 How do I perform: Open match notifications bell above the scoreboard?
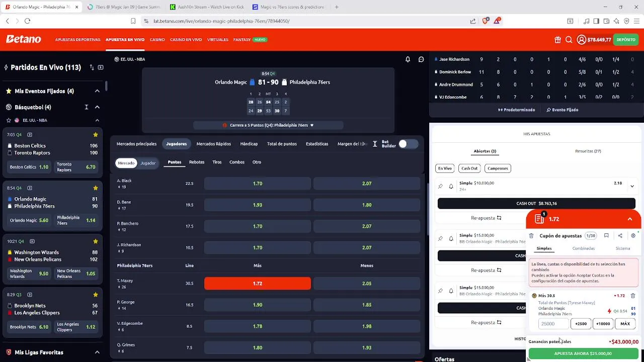pyautogui.click(x=408, y=59)
